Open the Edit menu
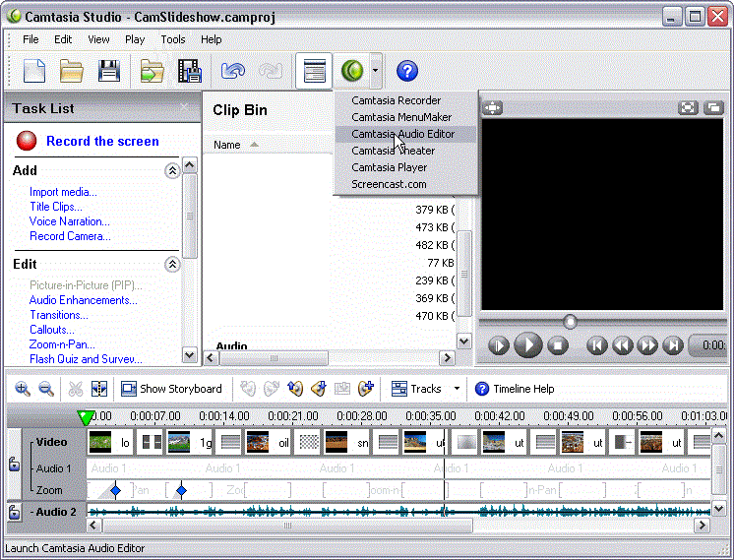734x560 pixels. (63, 39)
